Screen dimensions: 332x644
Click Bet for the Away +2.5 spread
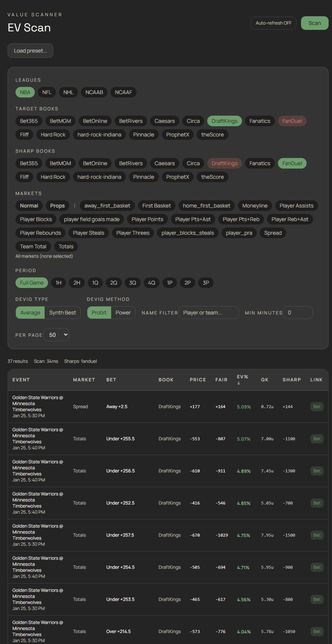pos(316,407)
